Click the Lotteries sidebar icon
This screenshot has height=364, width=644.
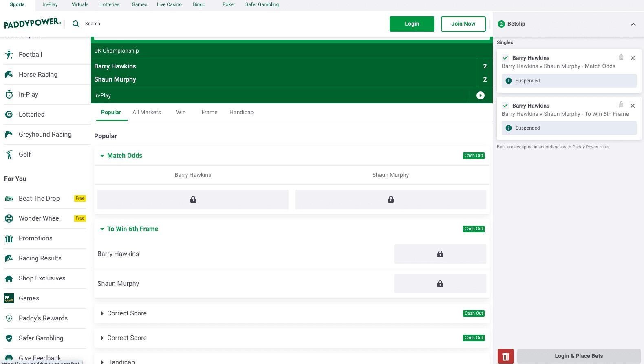pos(9,115)
